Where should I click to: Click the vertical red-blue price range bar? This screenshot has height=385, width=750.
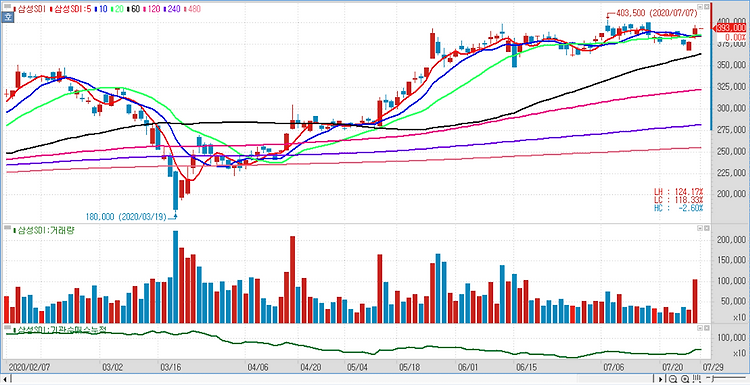coord(712,66)
